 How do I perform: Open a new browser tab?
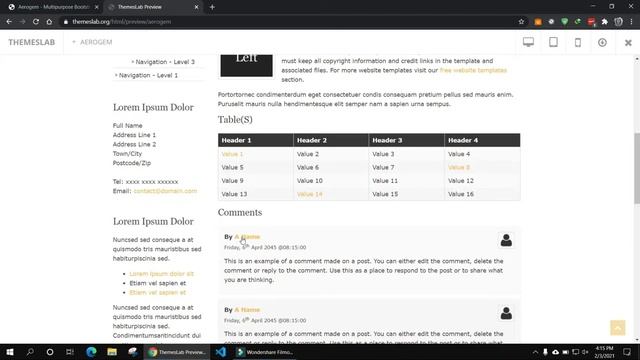tap(212, 7)
